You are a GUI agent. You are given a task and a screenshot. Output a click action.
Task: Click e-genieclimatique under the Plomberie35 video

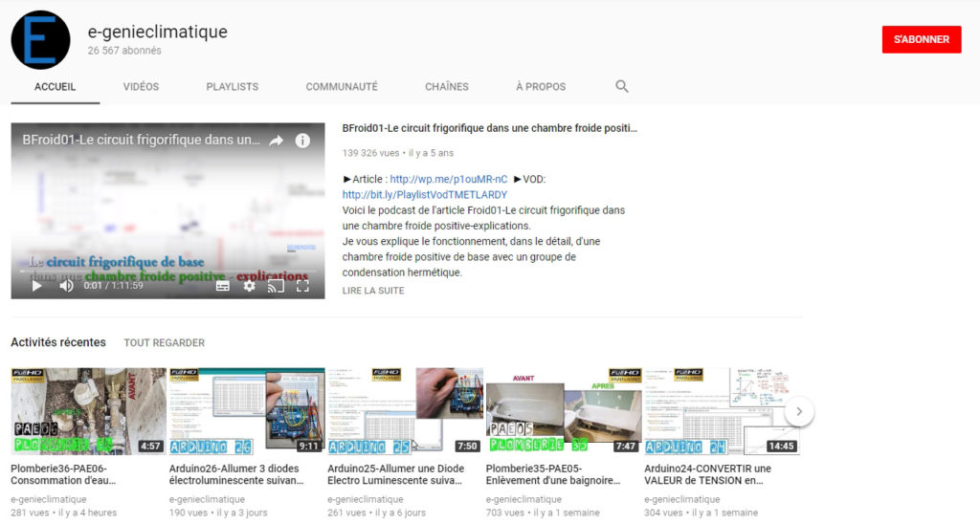(523, 500)
